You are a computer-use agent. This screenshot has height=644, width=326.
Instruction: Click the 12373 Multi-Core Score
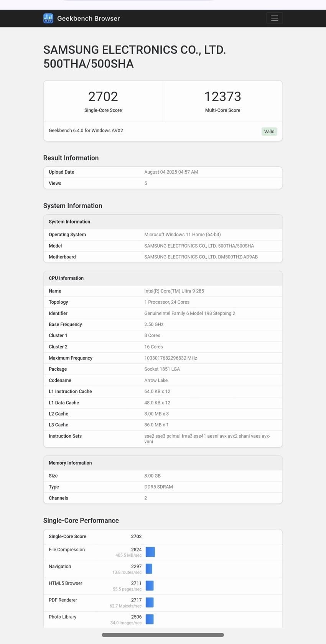(x=222, y=97)
